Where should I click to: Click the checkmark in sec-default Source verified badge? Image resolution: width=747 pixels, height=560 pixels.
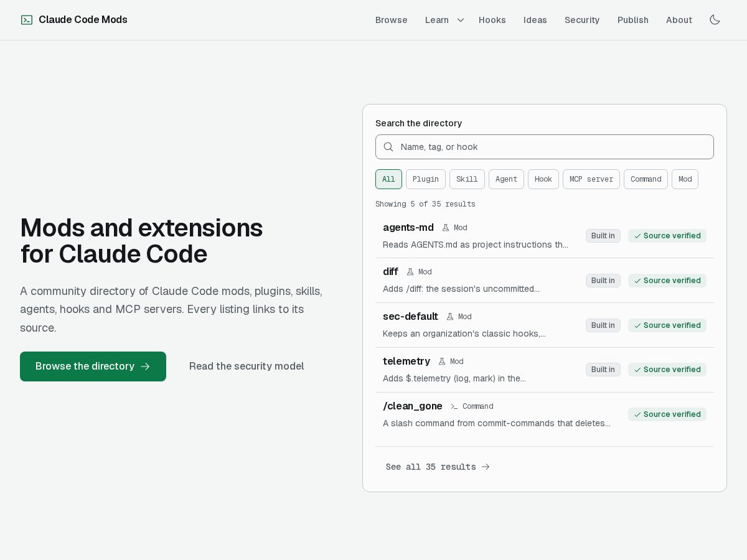click(x=637, y=325)
